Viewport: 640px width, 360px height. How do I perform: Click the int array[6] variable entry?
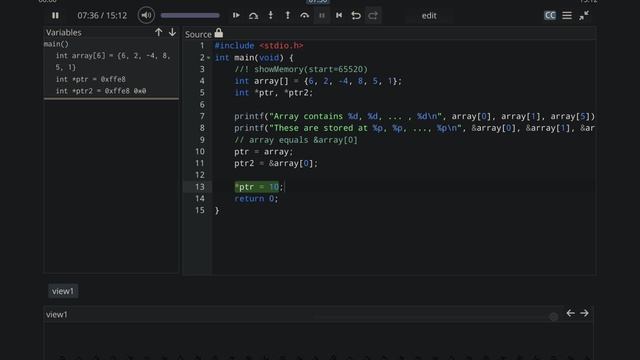(x=113, y=61)
